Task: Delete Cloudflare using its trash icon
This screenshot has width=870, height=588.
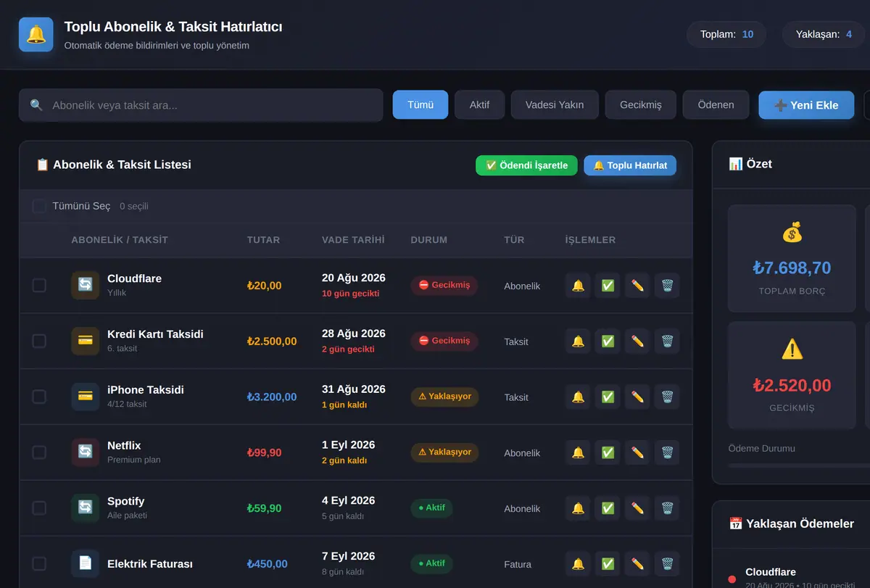Action: pos(667,286)
